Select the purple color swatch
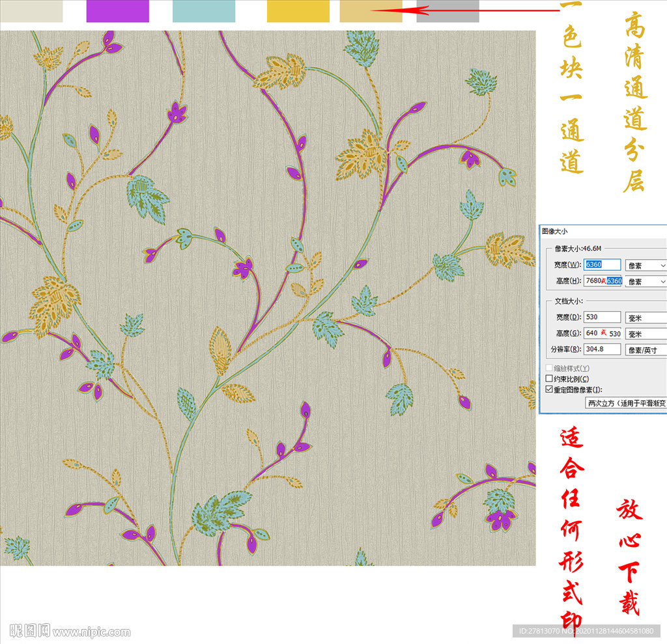The image size is (667, 644). (118, 11)
